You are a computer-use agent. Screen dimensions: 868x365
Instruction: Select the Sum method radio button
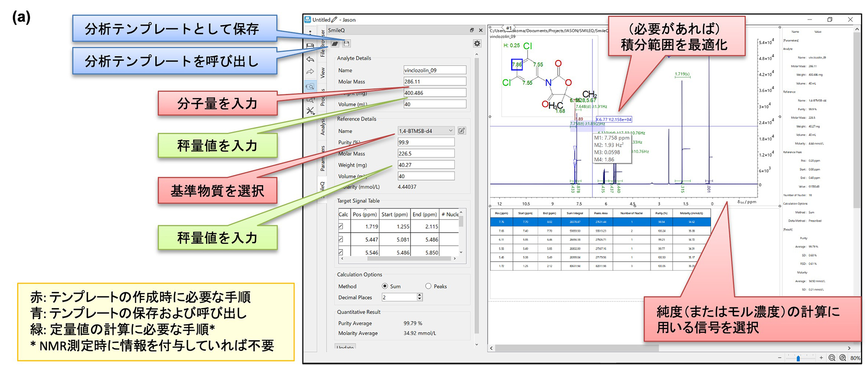click(x=385, y=286)
